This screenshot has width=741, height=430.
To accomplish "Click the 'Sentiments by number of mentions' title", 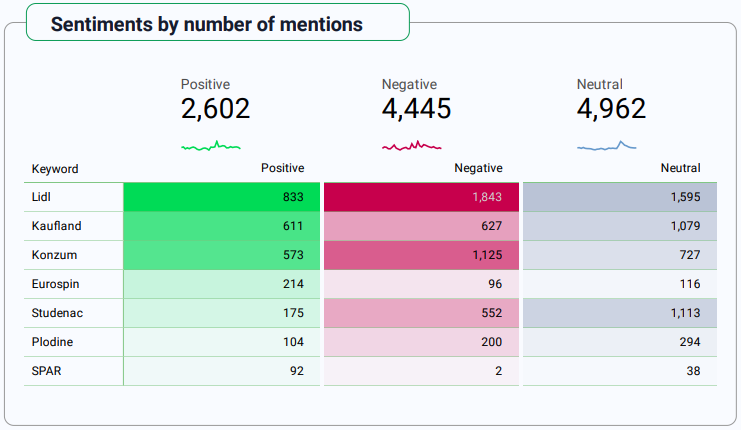I will (x=207, y=24).
